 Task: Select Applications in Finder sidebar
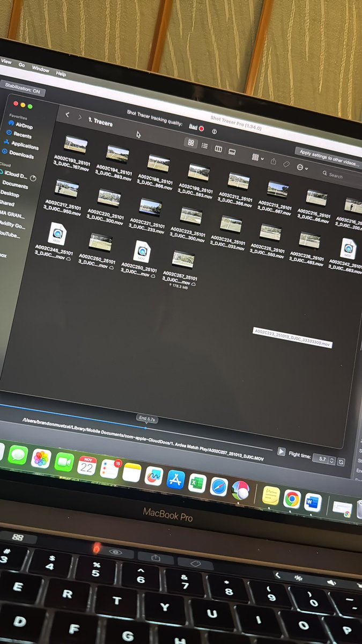click(x=21, y=145)
